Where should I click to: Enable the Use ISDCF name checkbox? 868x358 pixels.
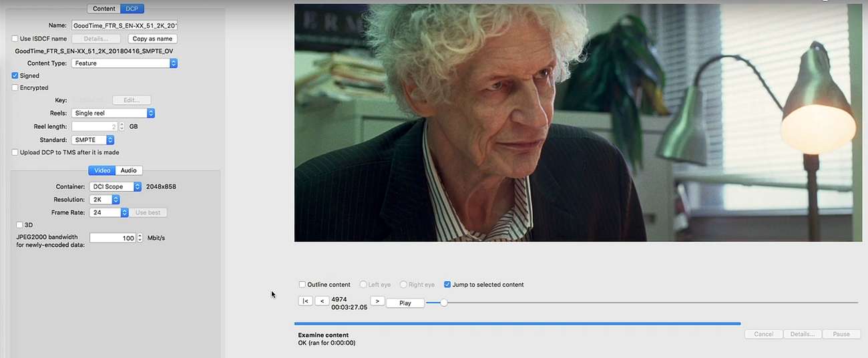(15, 39)
